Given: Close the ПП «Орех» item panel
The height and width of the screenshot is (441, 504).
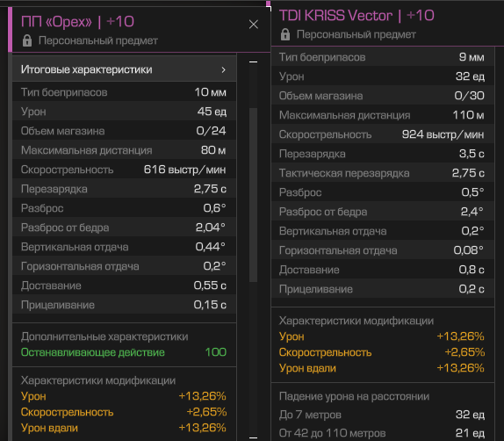Looking at the screenshot, I should pos(253,25).
